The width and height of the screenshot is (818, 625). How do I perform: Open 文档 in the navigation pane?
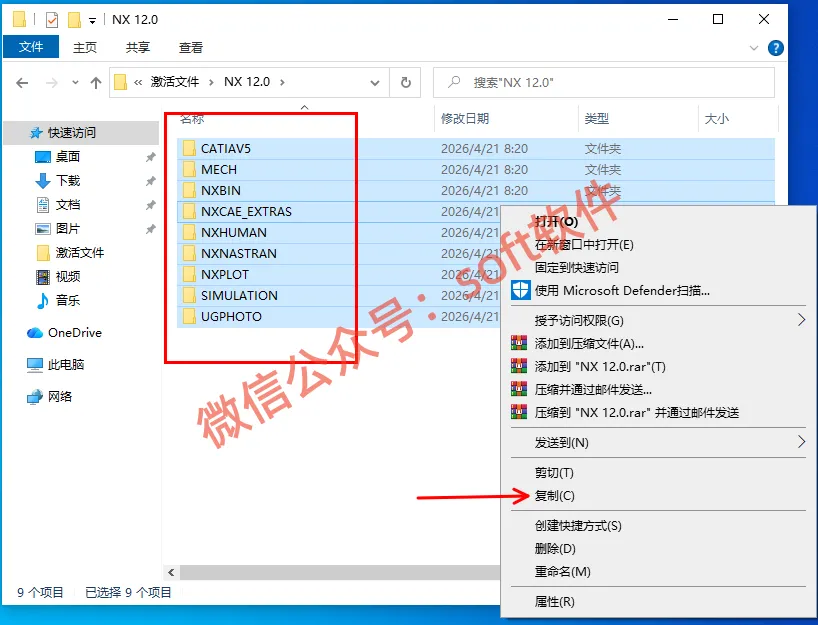(x=67, y=205)
